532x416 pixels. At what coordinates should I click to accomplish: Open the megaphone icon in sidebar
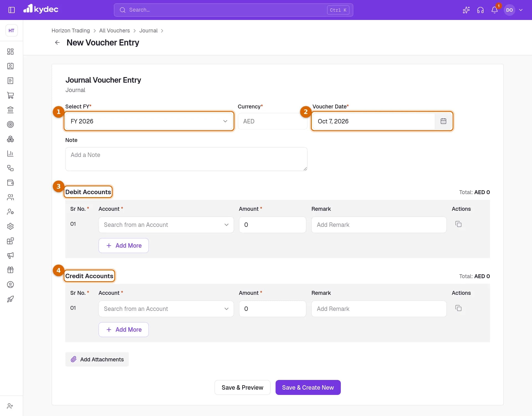click(10, 255)
